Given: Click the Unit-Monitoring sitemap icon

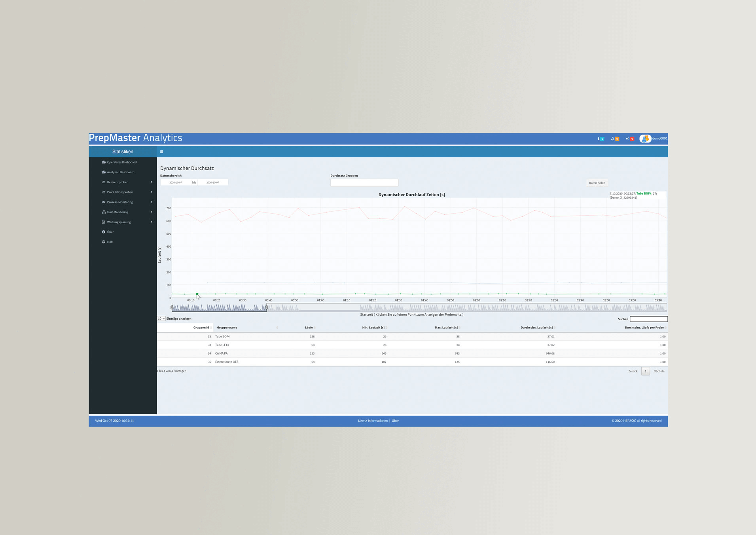Looking at the screenshot, I should (104, 212).
